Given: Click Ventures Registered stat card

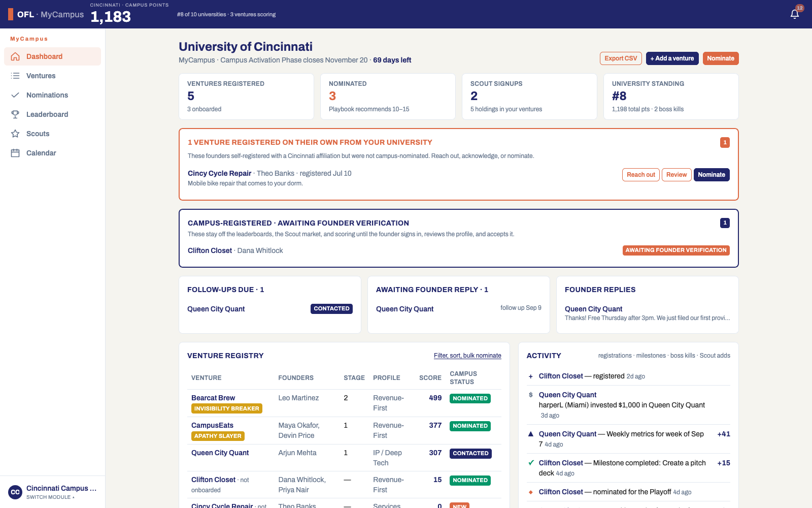Looking at the screenshot, I should click(x=246, y=97).
